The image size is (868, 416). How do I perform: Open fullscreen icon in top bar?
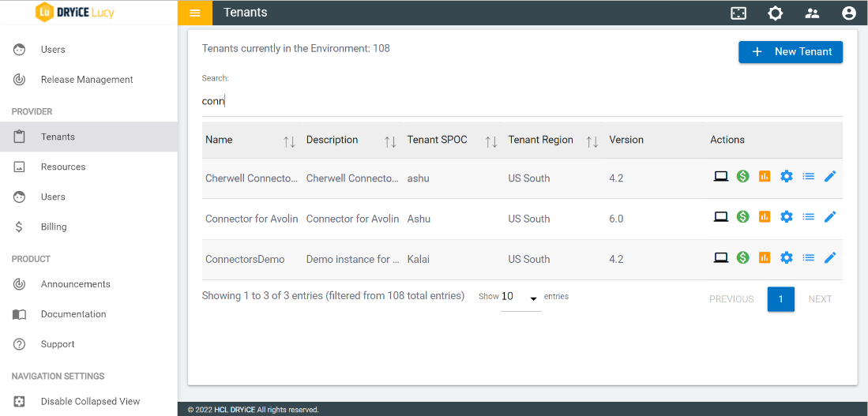pyautogui.click(x=738, y=13)
